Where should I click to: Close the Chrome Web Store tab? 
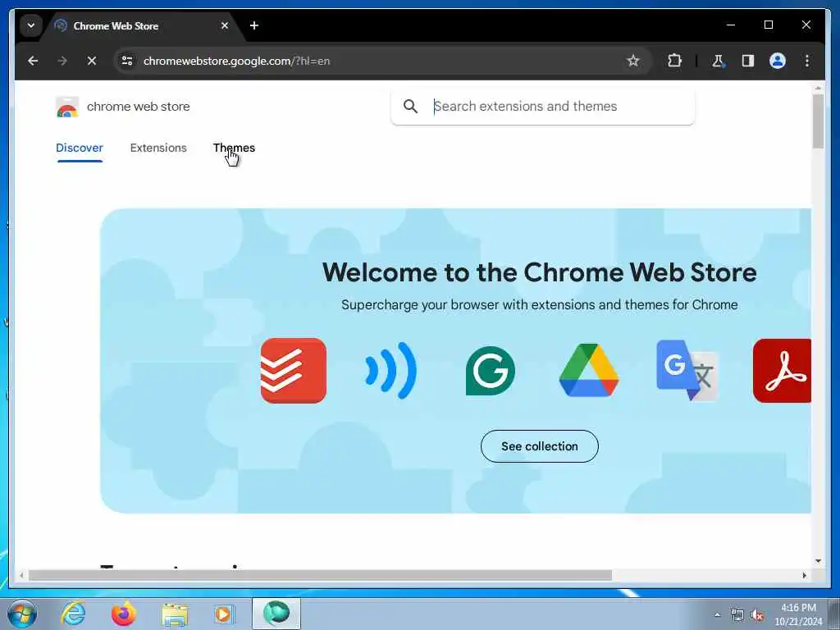(225, 25)
